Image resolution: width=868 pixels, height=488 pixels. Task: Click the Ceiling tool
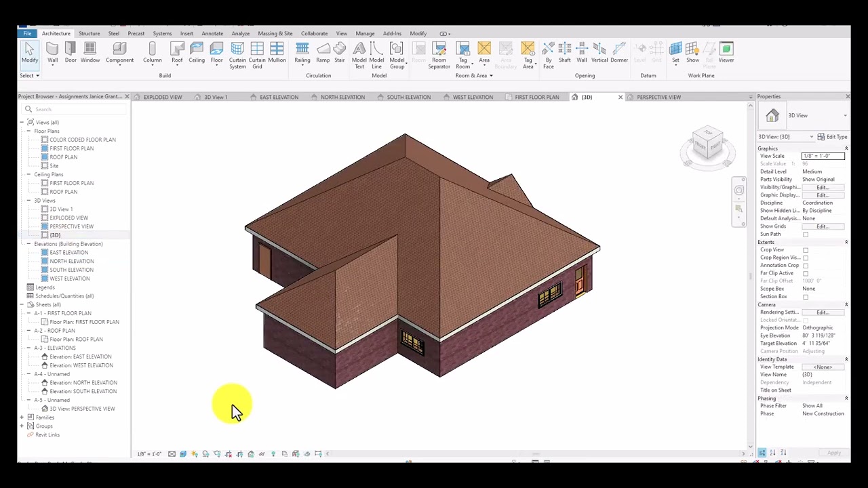(x=197, y=53)
